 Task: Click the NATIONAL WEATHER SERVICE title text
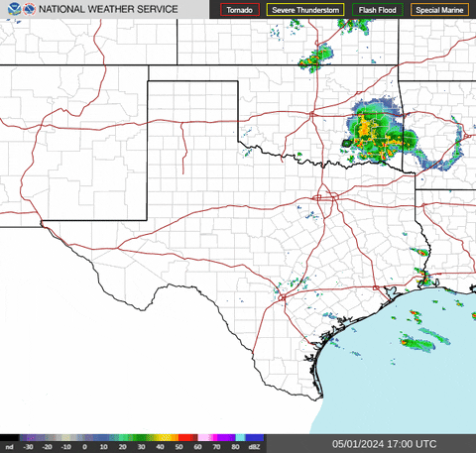coord(108,9)
